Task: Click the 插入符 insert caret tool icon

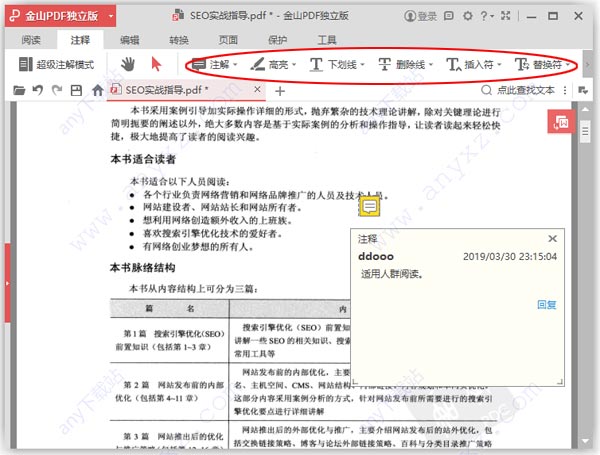Action: click(x=454, y=64)
